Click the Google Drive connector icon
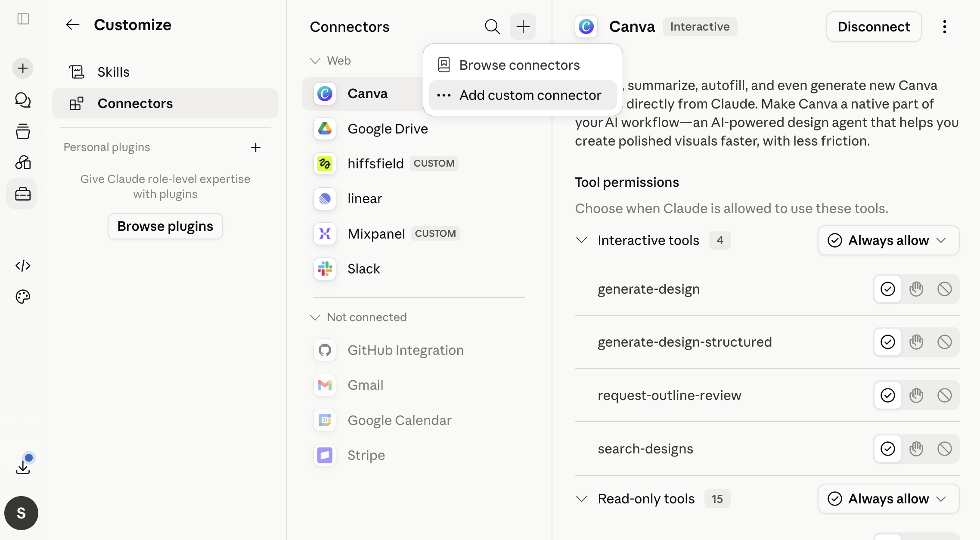980x540 pixels. click(x=325, y=128)
